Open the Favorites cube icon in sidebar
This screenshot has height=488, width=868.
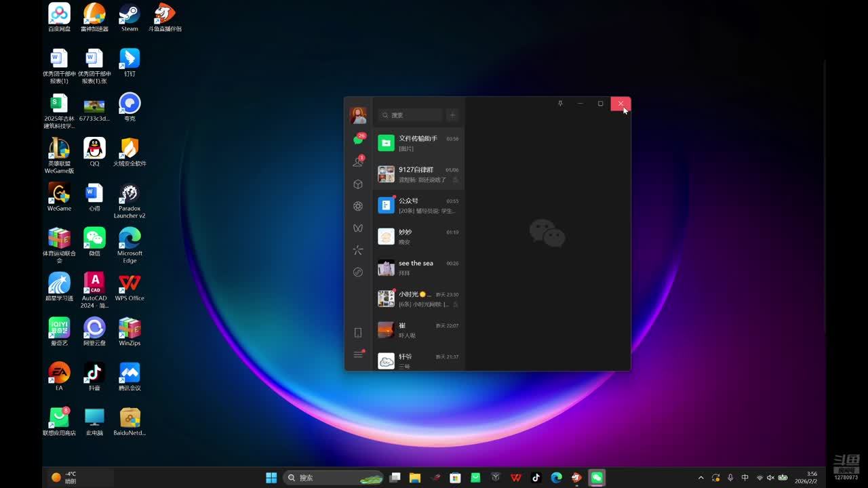[358, 184]
